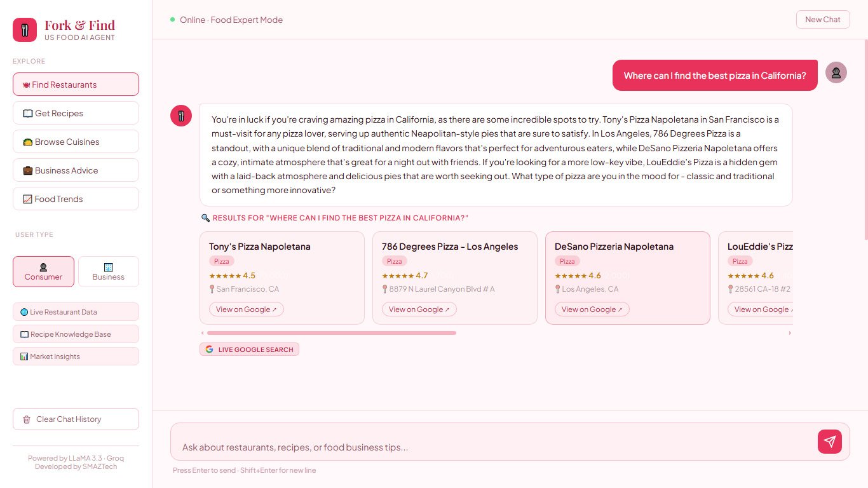Click the user avatar icon
Image resolution: width=868 pixels, height=488 pixels.
click(x=836, y=72)
